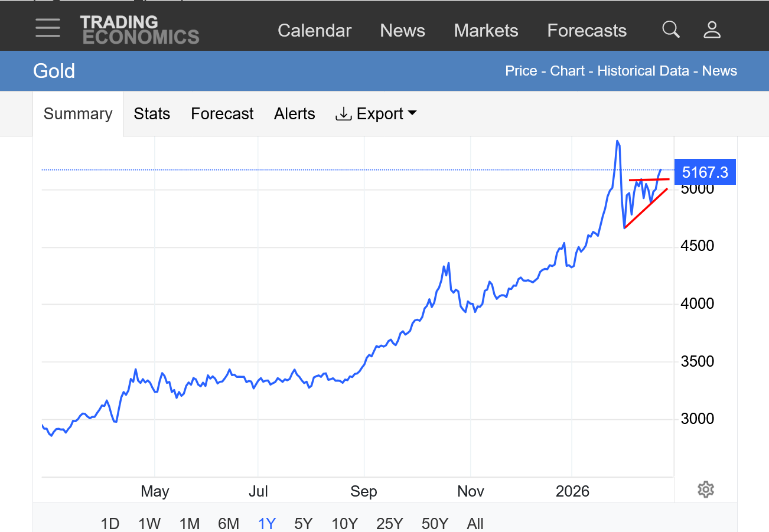Screen dimensions: 769x532
Task: Open Markets in top navigation
Action: click(x=485, y=31)
